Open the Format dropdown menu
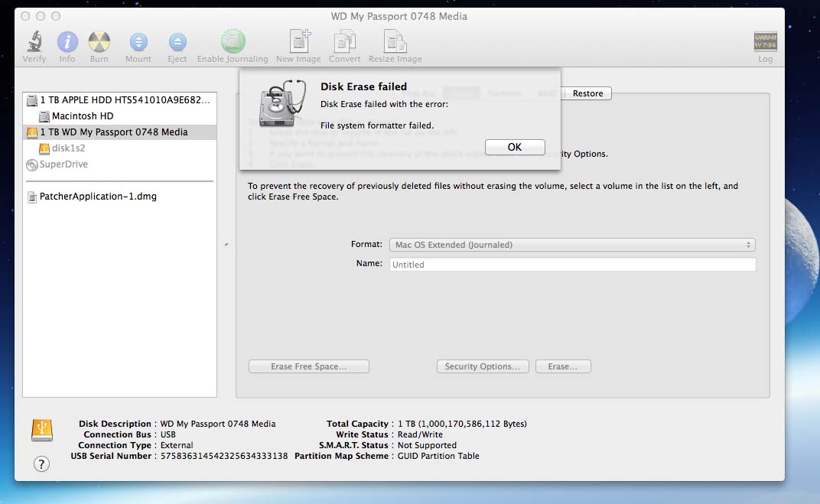The height and width of the screenshot is (504, 820). coord(572,245)
